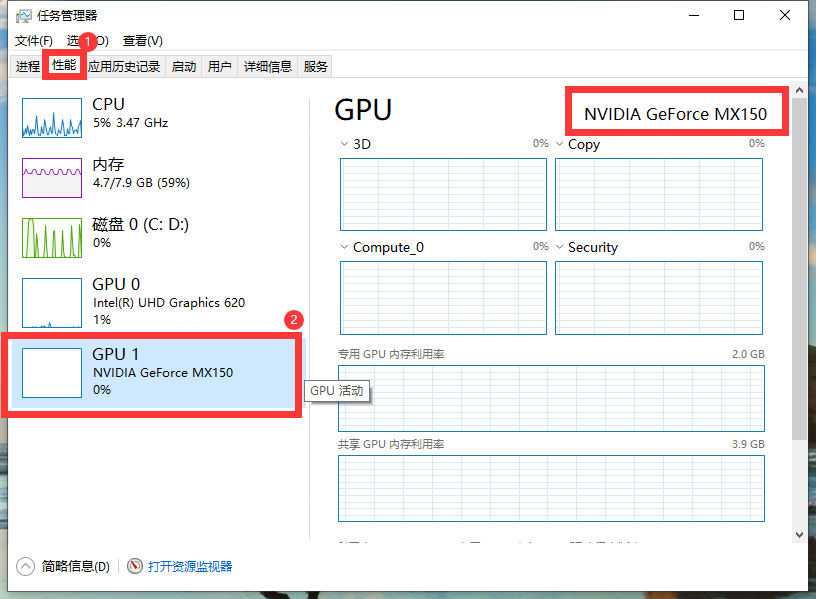Click the scroll up arrow
The image size is (816, 599).
pos(799,90)
